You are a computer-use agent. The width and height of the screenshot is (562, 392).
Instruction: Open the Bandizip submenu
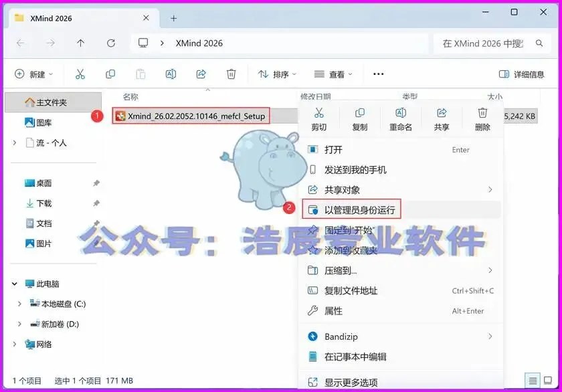point(400,336)
